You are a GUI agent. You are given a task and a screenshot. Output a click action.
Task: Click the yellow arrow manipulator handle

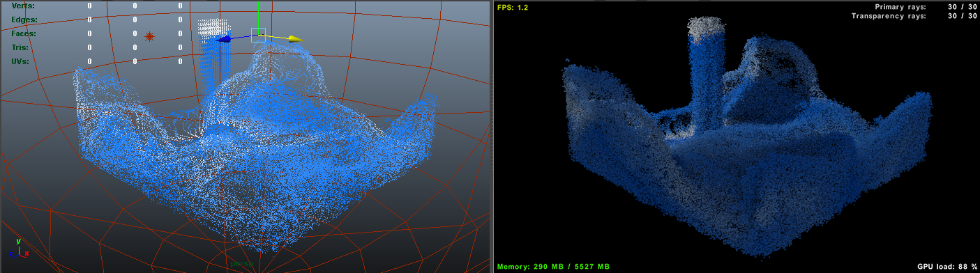coord(295,39)
